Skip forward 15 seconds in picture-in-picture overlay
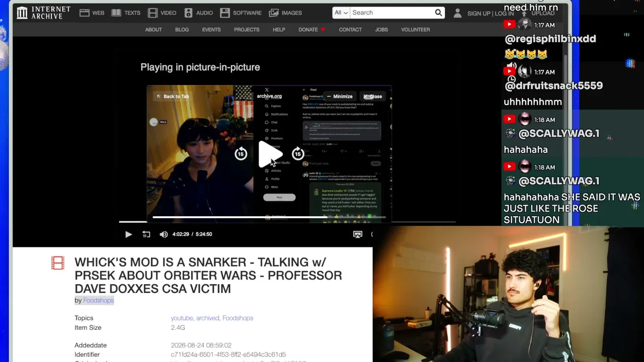 point(298,154)
